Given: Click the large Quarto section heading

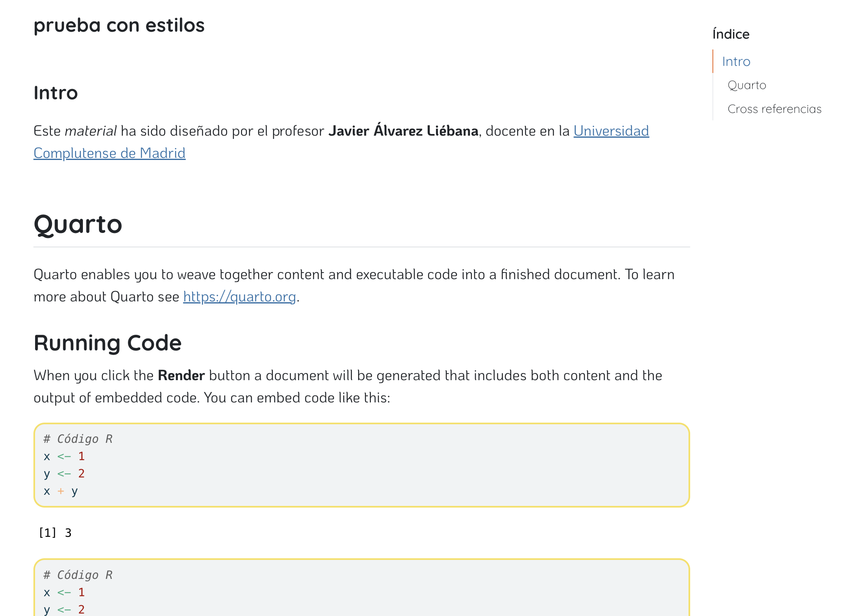Looking at the screenshot, I should 78,224.
